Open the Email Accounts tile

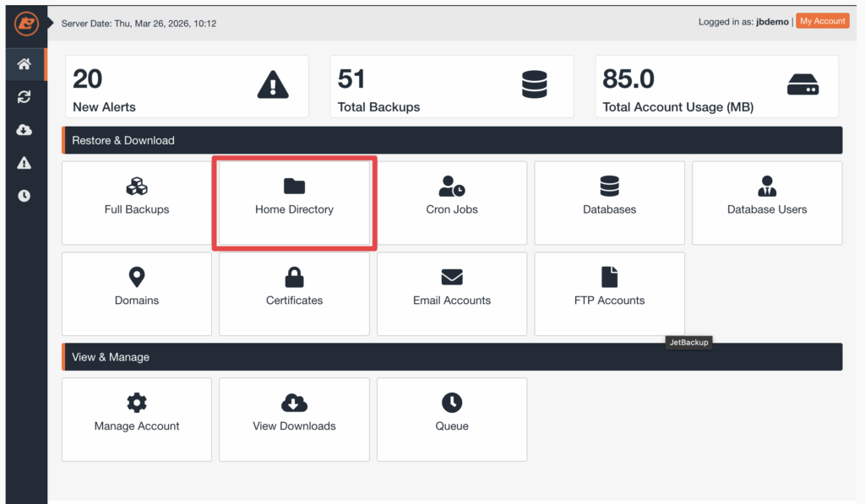[452, 294]
